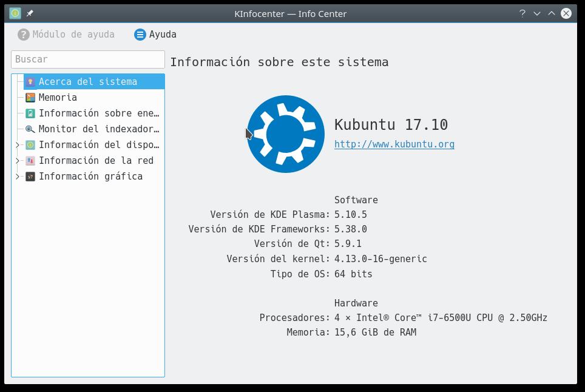Viewport: 585px width, 392px height.
Task: Click the Versión de KDE Plasma label
Action: (270, 214)
